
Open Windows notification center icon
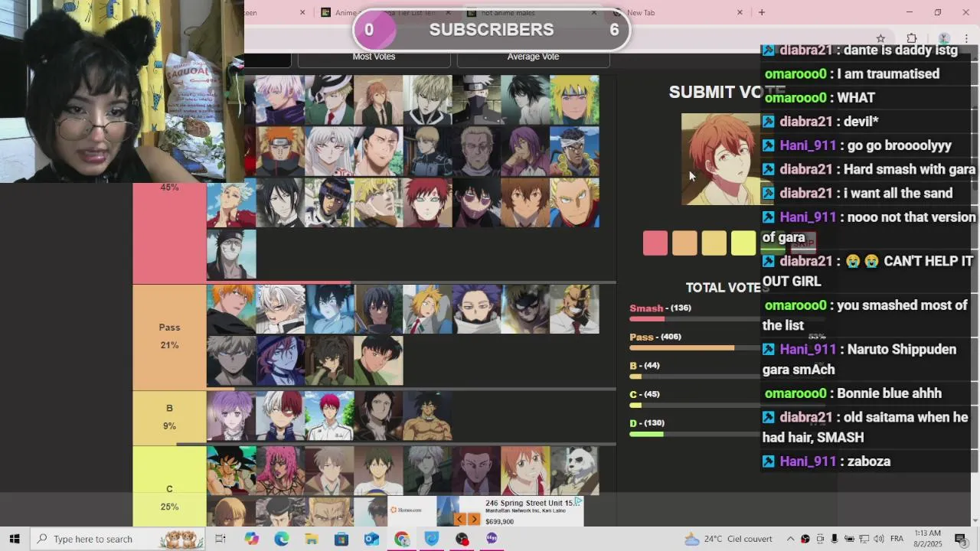tap(961, 539)
